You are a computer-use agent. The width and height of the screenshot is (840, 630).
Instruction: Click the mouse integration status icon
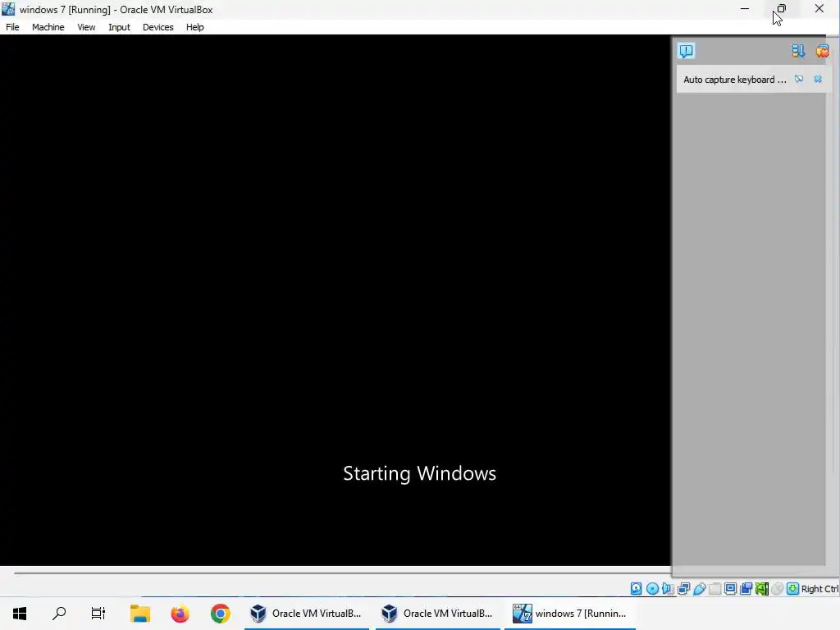pos(778,589)
